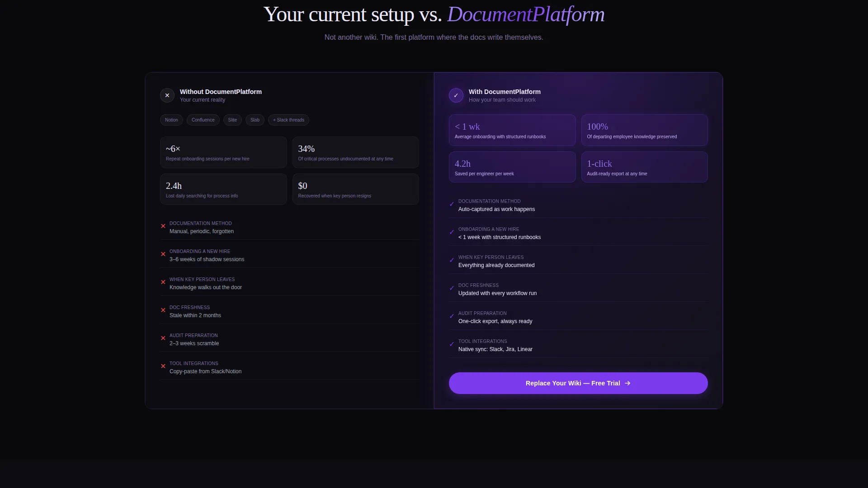Click the 4.2h saved per engineer card
The width and height of the screenshot is (868, 488).
pyautogui.click(x=512, y=167)
